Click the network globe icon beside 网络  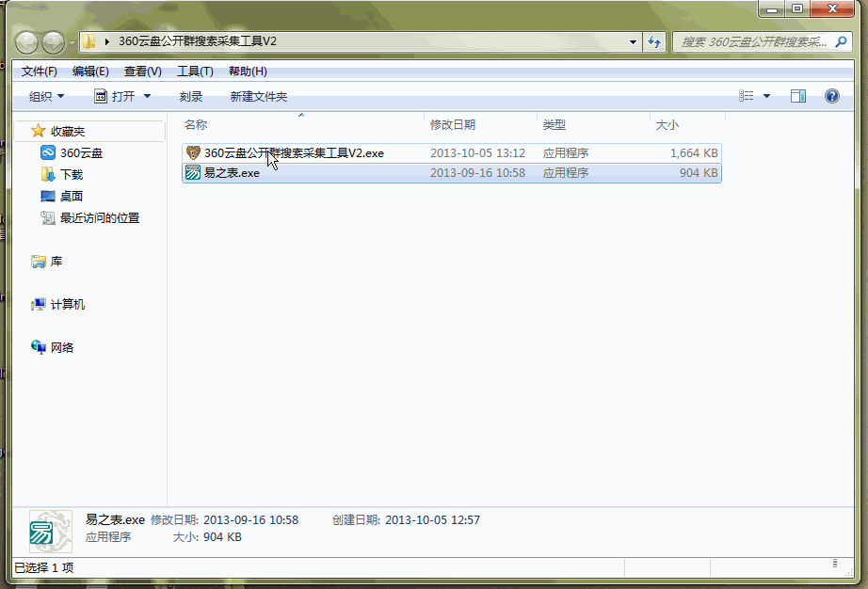39,347
